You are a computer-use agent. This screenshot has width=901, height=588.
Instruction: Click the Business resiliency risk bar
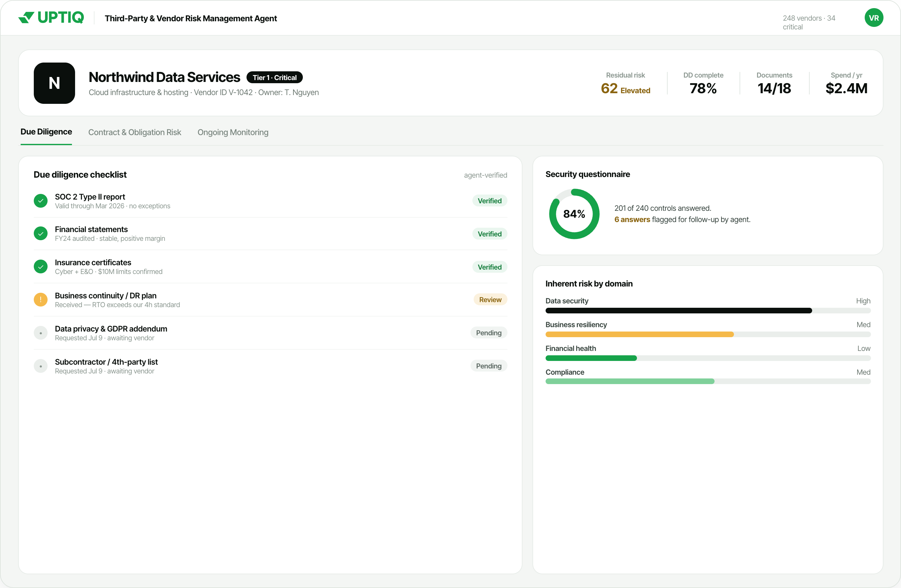(x=708, y=334)
